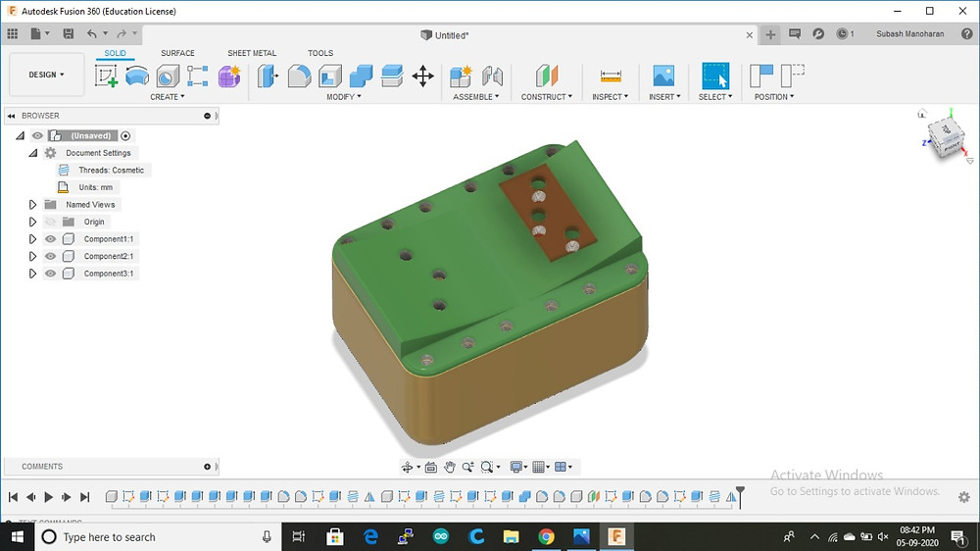Image resolution: width=980 pixels, height=551 pixels.
Task: Select the Combine tool
Action: pyautogui.click(x=361, y=76)
